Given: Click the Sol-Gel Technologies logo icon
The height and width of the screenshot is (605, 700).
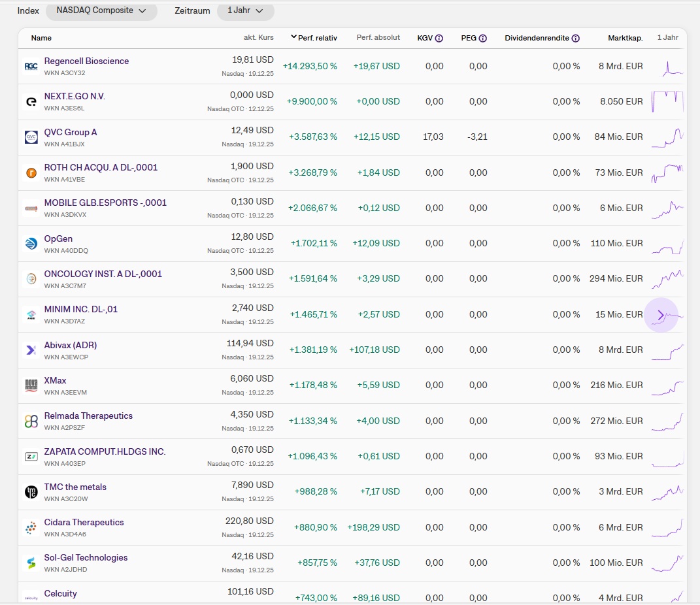Looking at the screenshot, I should coord(31,563).
